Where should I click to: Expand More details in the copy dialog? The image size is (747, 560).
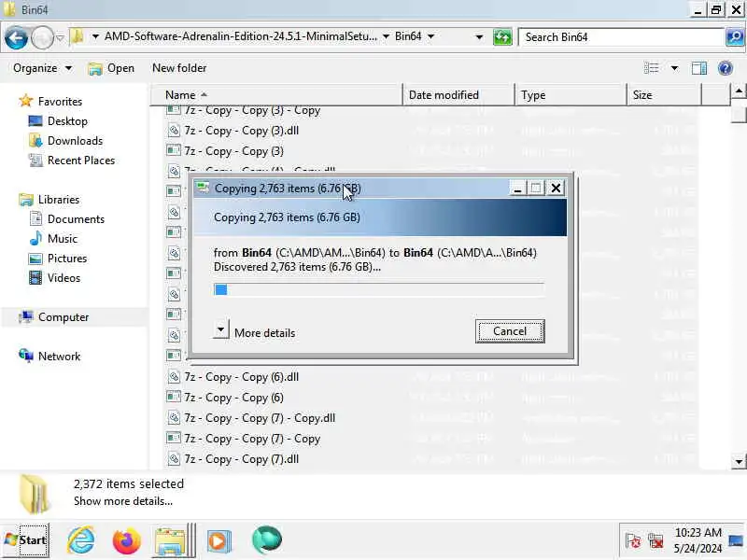(x=255, y=332)
